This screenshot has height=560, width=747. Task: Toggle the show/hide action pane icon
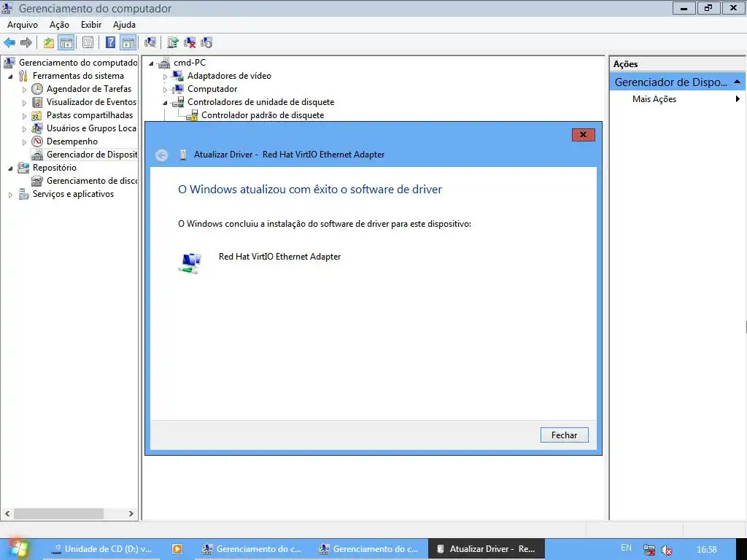(128, 43)
